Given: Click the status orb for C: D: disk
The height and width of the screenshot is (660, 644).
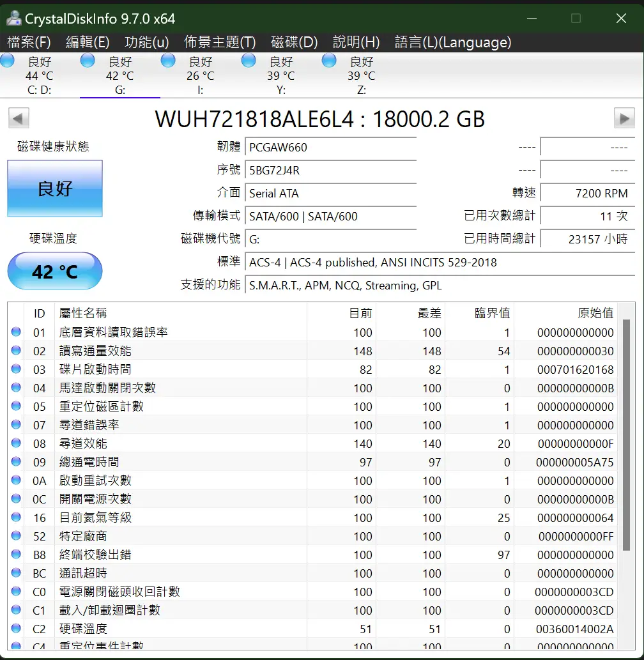Looking at the screenshot, I should [x=8, y=61].
